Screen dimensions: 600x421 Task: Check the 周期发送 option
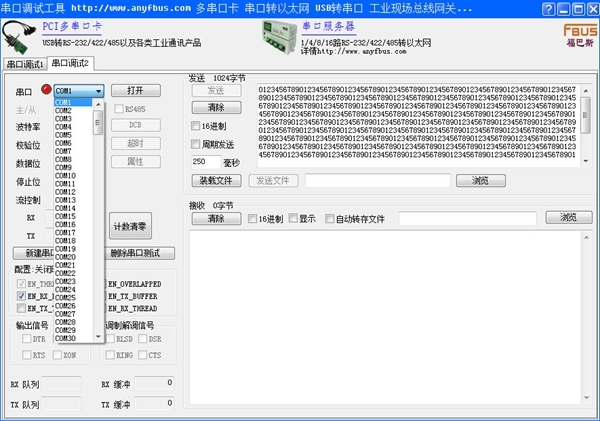[197, 144]
